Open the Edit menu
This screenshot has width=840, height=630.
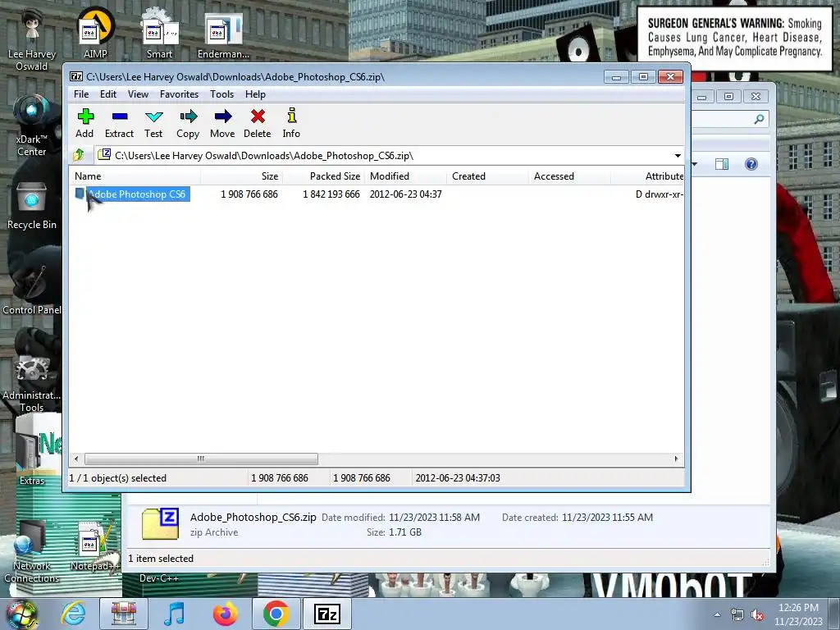pos(108,94)
